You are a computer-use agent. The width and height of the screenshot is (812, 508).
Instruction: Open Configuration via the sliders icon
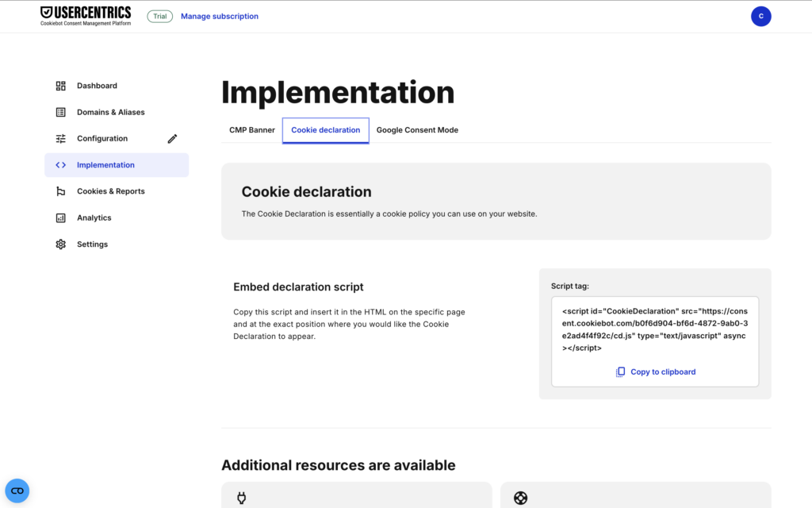click(x=61, y=138)
